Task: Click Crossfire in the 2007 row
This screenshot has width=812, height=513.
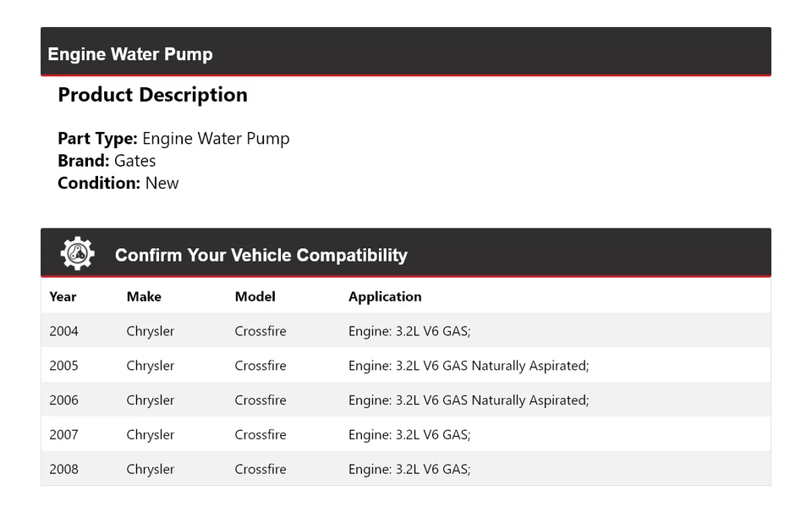Action: [x=261, y=435]
